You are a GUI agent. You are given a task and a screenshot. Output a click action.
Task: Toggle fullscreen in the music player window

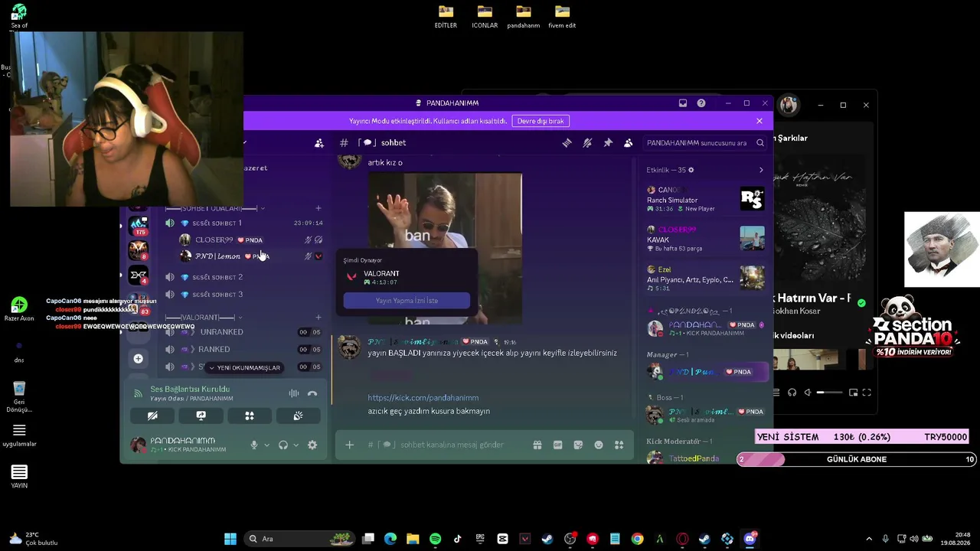point(867,393)
